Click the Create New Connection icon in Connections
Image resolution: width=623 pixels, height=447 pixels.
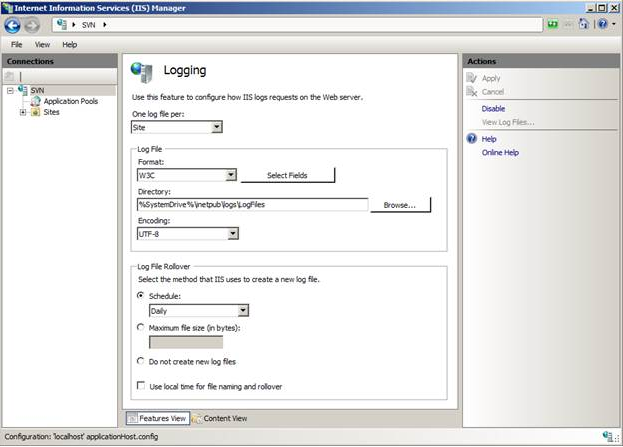point(10,76)
